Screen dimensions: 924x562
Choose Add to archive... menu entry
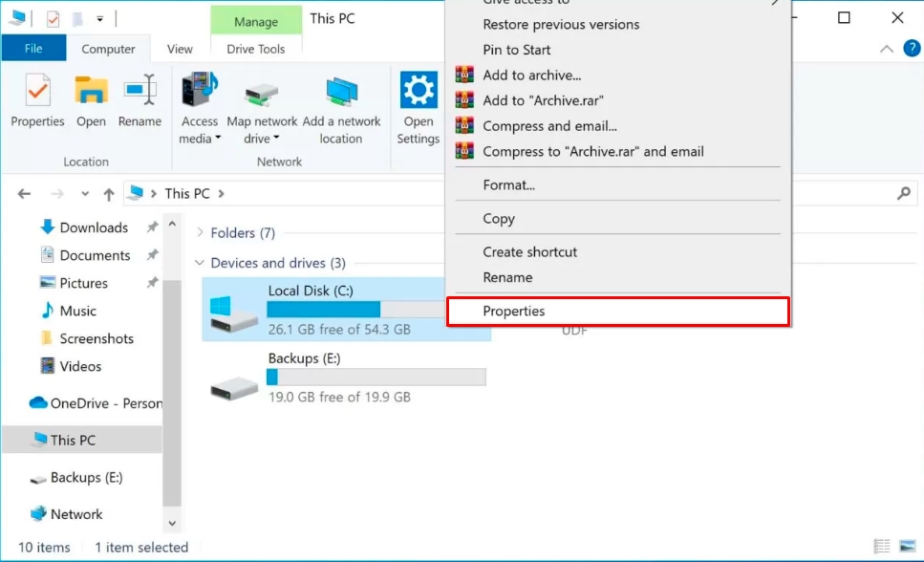pos(618,75)
